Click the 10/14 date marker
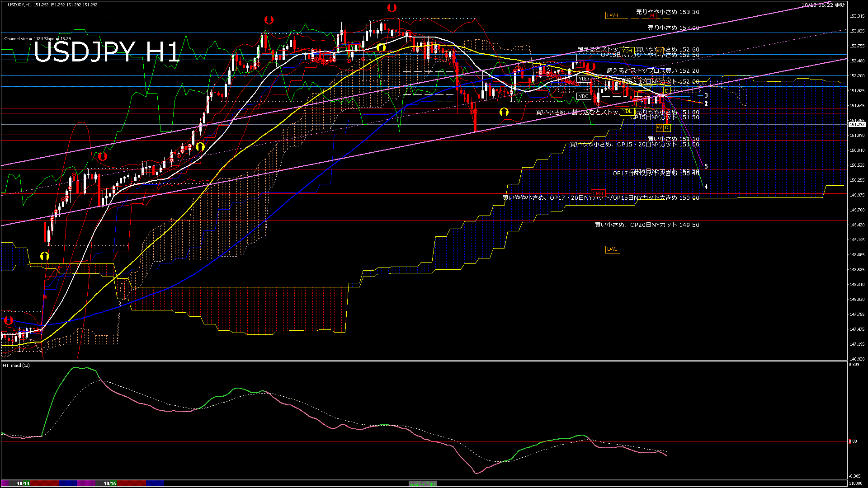868x488 pixels. tap(23, 483)
